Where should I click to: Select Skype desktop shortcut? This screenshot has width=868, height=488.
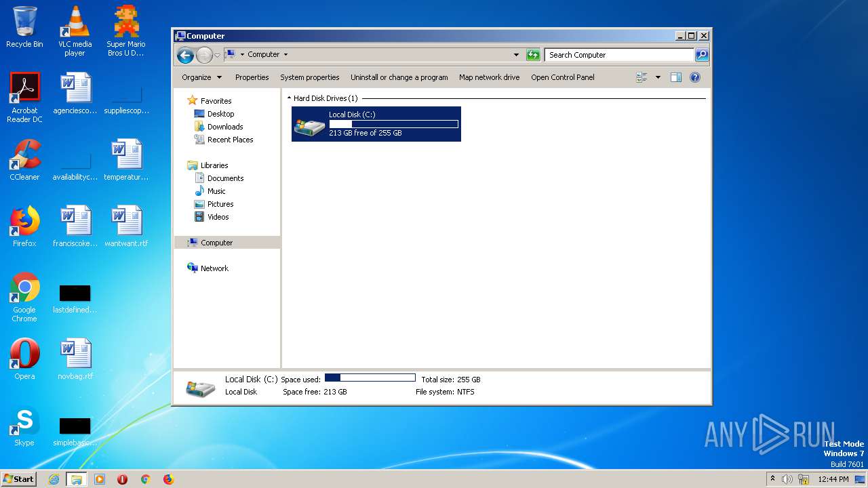pyautogui.click(x=24, y=426)
